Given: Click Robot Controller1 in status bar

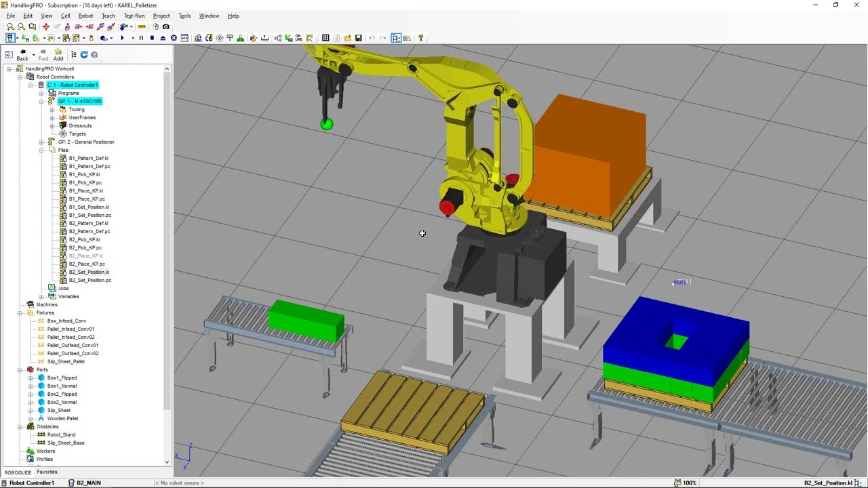Looking at the screenshot, I should click(31, 483).
